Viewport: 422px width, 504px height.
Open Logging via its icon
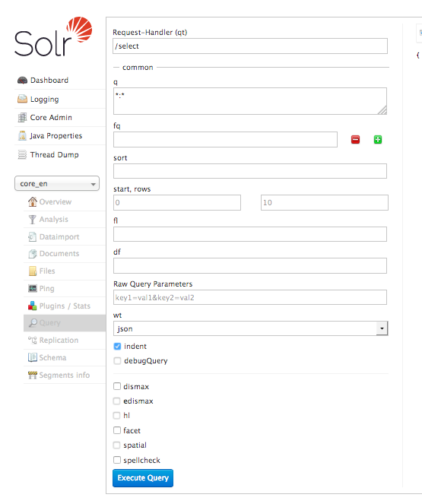click(22, 99)
